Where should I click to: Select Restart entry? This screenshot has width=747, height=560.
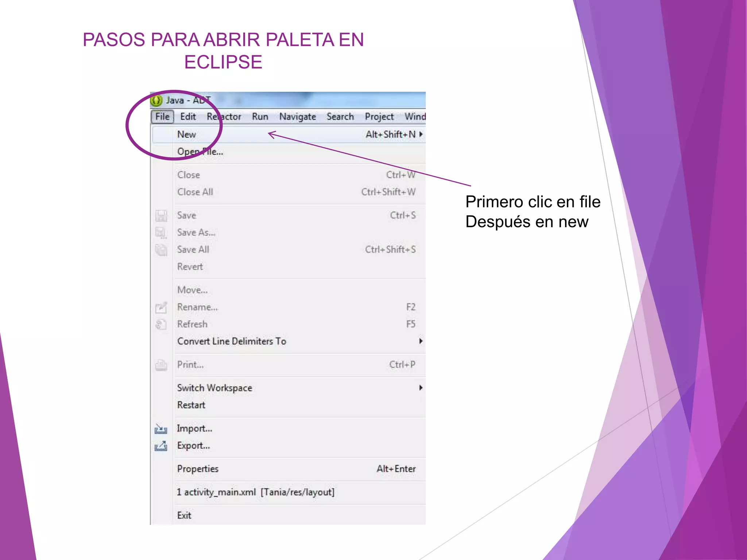click(x=289, y=405)
